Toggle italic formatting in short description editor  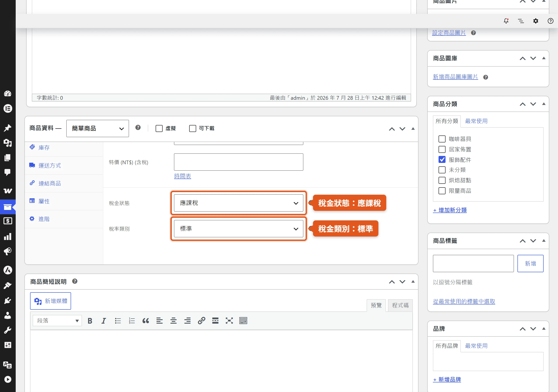(104, 321)
